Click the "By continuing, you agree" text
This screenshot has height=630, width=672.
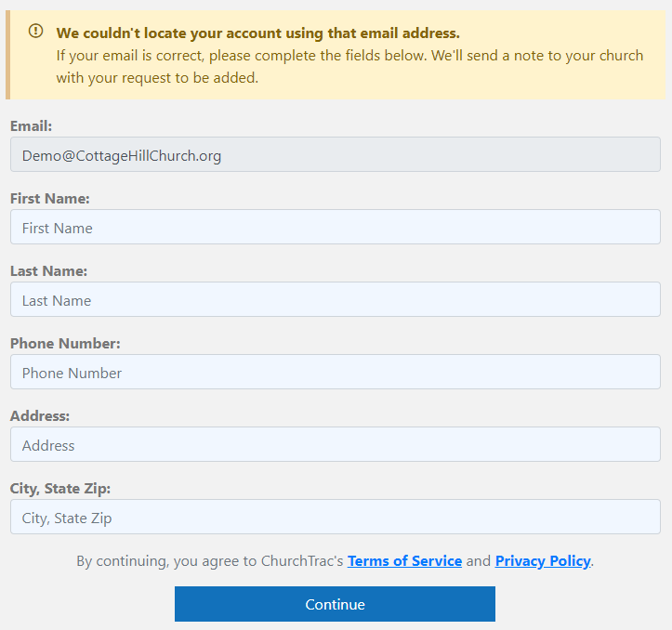coord(210,561)
